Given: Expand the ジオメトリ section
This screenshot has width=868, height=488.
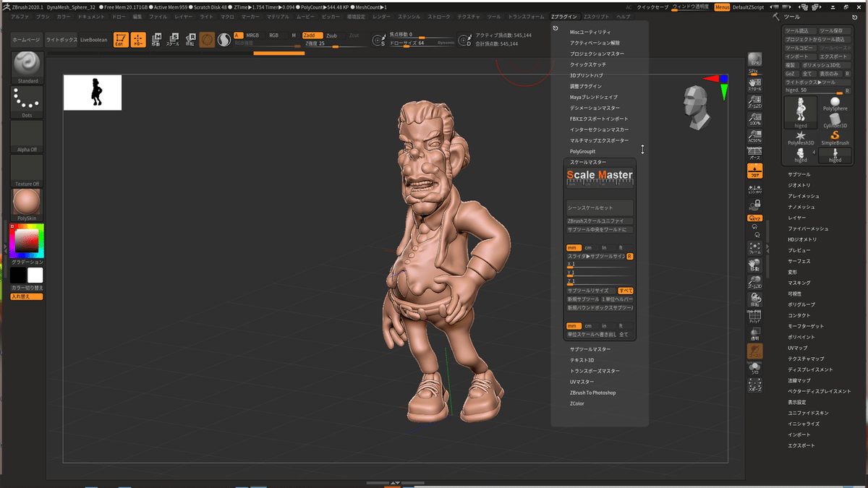Looking at the screenshot, I should (x=799, y=185).
